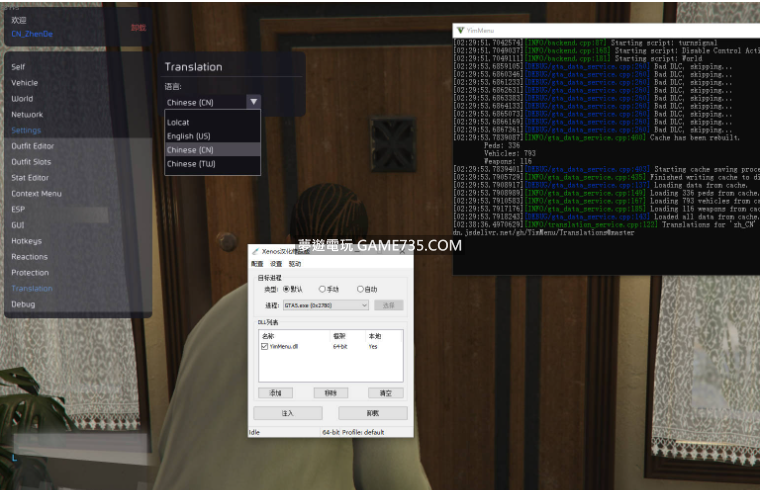Open Stat Editor settings
760x490 pixels.
tap(30, 178)
